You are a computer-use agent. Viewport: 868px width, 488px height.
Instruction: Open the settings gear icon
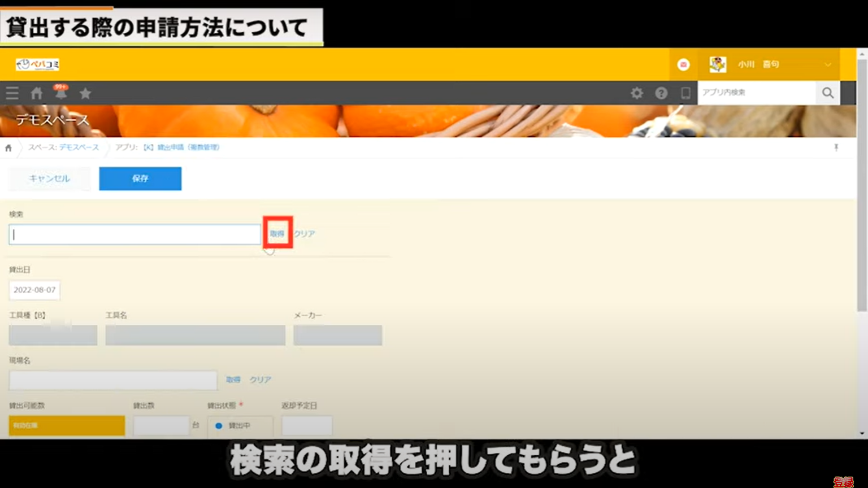pos(637,93)
